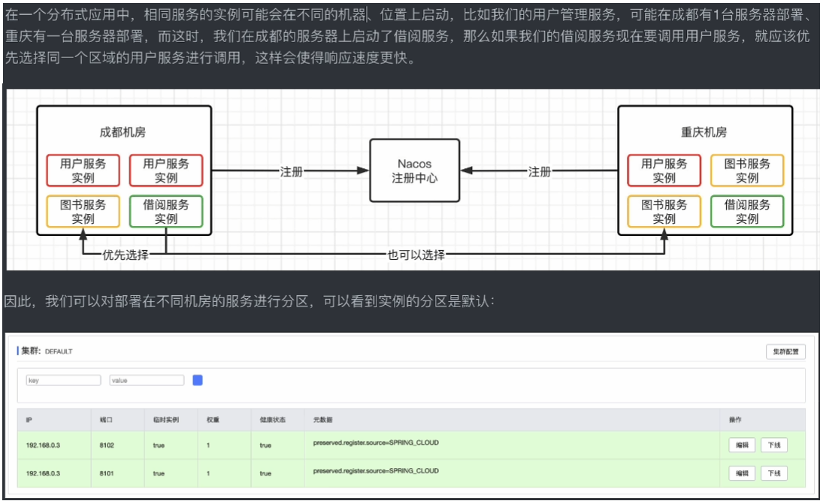823x504 pixels.
Task: Click the 优先选择 arrow label
Action: (126, 255)
